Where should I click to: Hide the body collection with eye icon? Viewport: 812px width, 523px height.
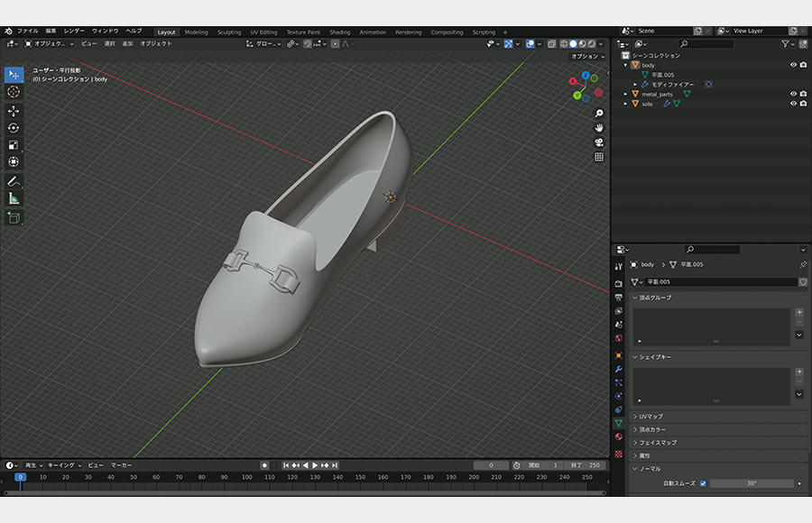[x=794, y=65]
